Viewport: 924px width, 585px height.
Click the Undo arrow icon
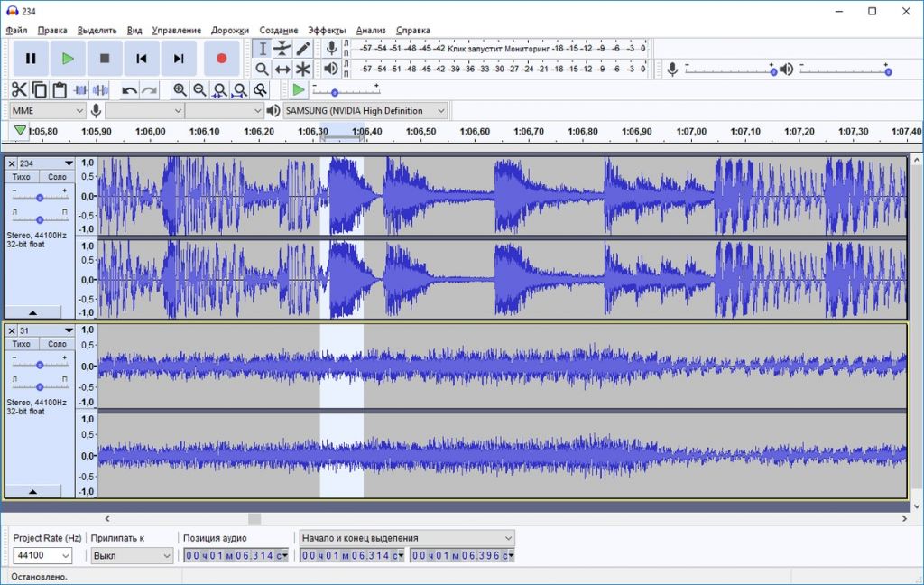[x=129, y=89]
